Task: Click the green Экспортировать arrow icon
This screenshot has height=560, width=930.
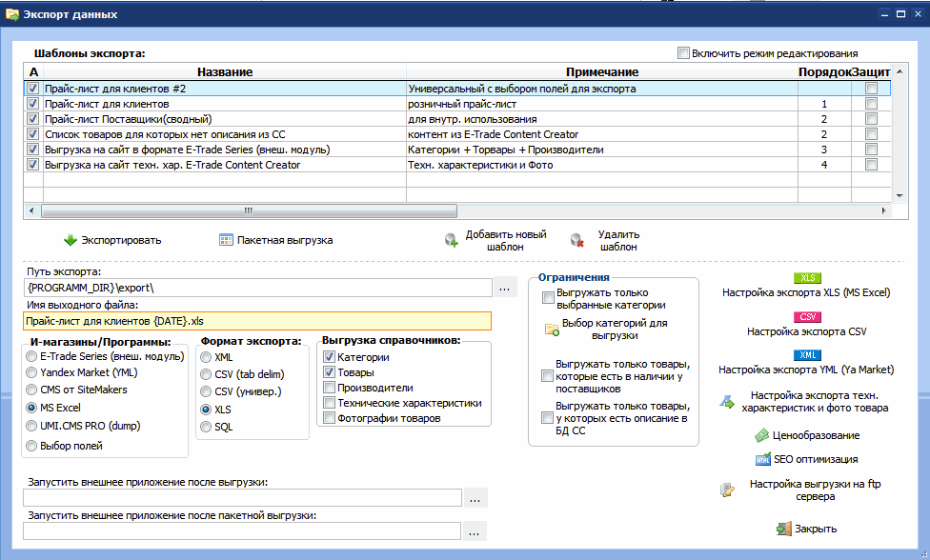Action: click(70, 240)
